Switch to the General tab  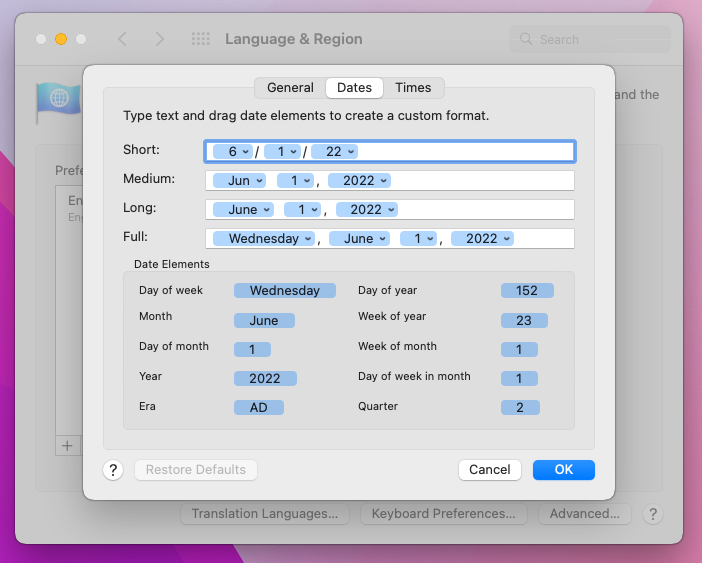[290, 88]
